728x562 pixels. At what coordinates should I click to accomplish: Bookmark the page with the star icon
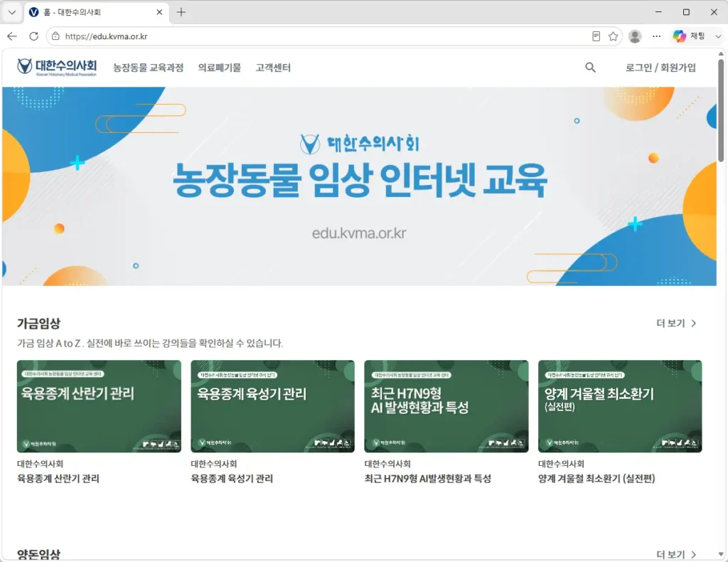pyautogui.click(x=613, y=36)
